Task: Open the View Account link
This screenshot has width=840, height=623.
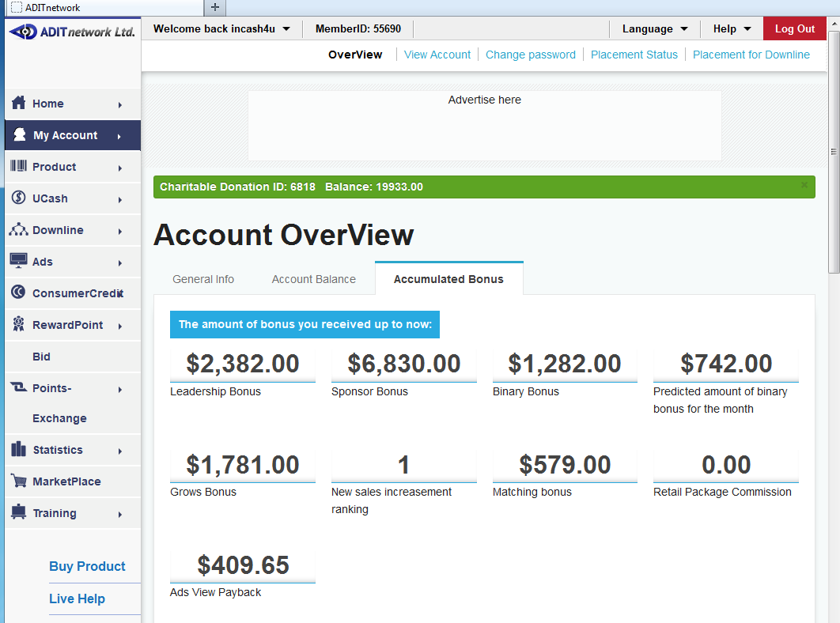Action: [x=437, y=55]
